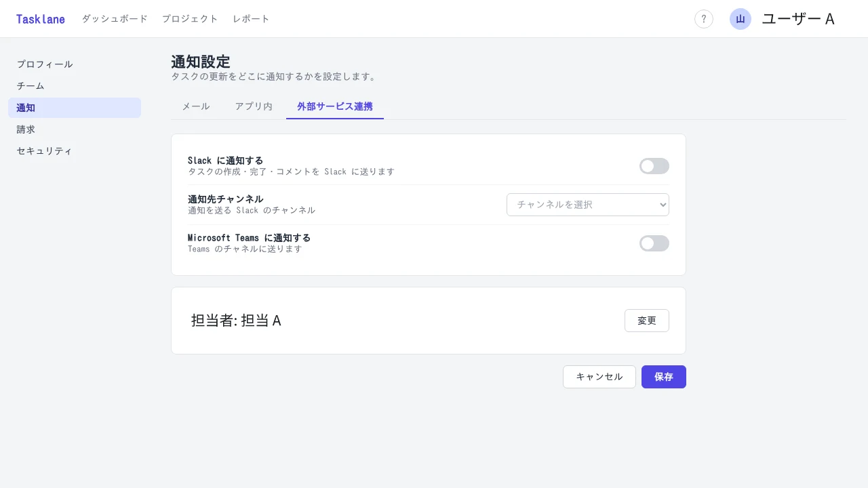Click the キャンセル button
868x488 pixels.
pyautogui.click(x=599, y=377)
